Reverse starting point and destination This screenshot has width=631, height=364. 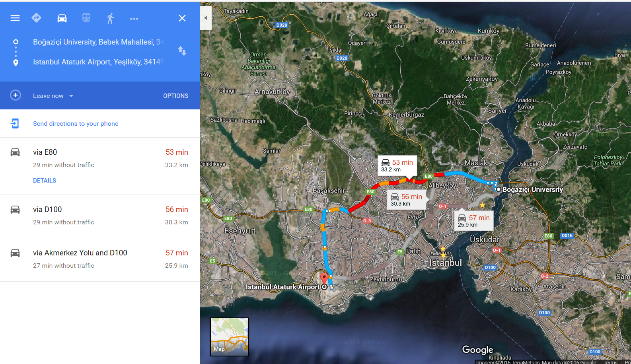click(x=182, y=51)
